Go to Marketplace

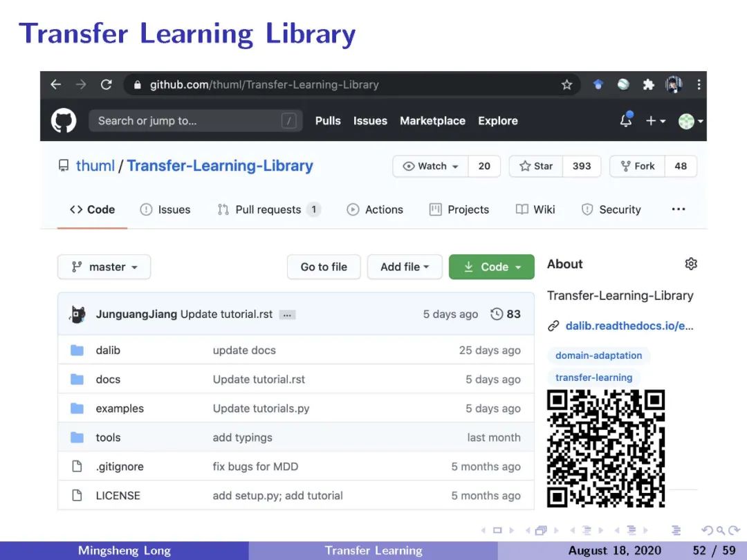coord(432,121)
